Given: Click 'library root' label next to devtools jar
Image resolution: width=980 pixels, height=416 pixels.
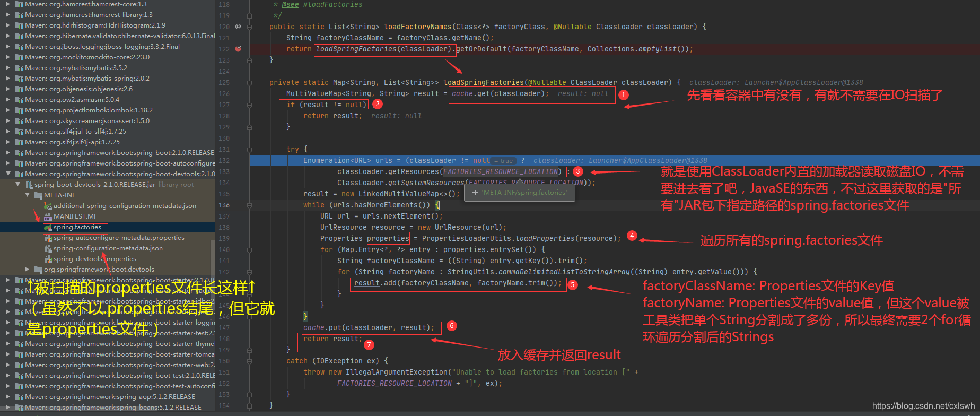Looking at the screenshot, I should (x=176, y=185).
